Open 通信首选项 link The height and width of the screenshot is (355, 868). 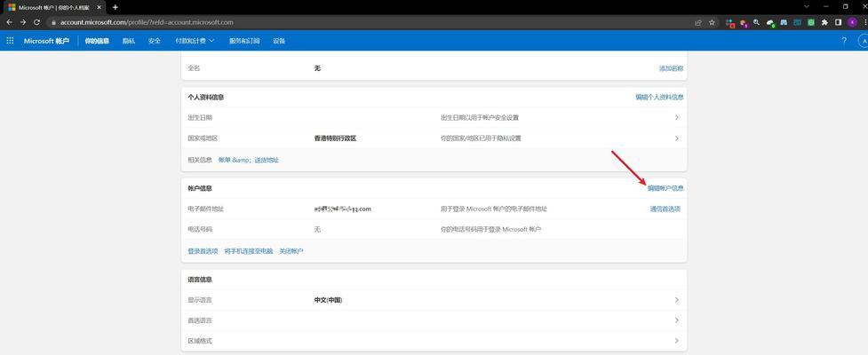click(665, 209)
